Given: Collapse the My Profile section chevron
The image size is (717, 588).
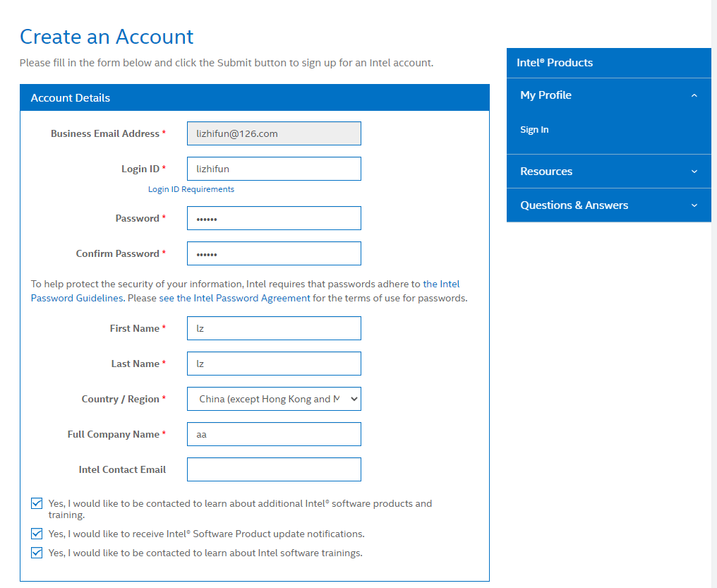Looking at the screenshot, I should [x=694, y=95].
